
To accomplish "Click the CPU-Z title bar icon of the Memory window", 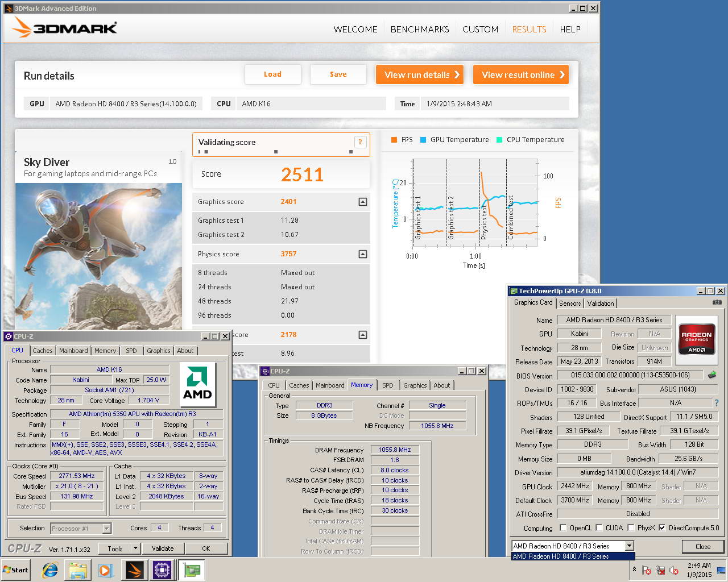I will [x=264, y=371].
